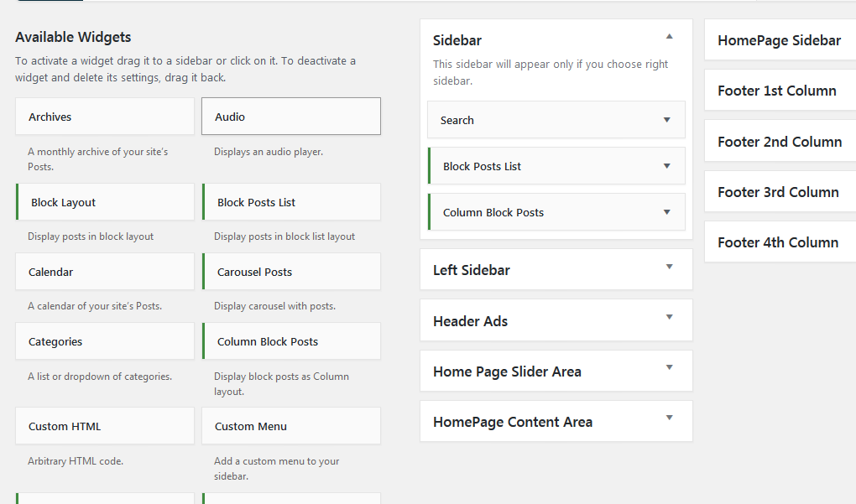Expand the Search widget dropdown arrow
The height and width of the screenshot is (504, 856).
tap(667, 120)
